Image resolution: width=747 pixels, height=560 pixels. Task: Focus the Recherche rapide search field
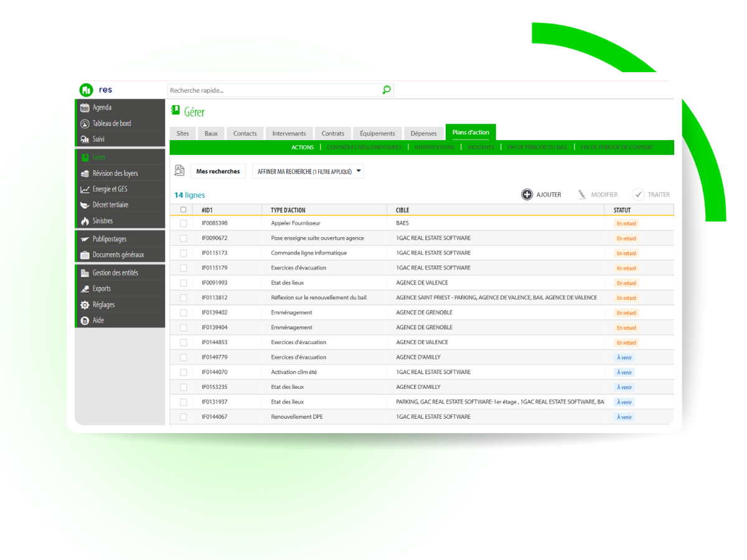pos(274,90)
